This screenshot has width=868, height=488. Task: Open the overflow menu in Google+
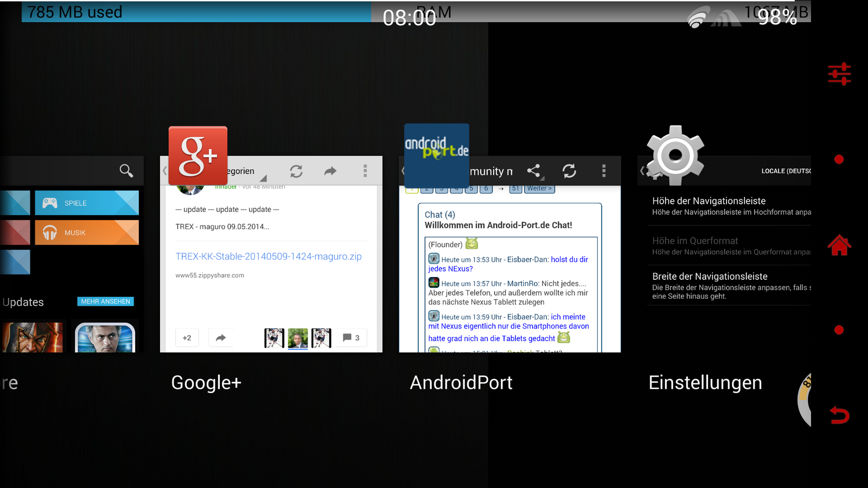(x=365, y=171)
